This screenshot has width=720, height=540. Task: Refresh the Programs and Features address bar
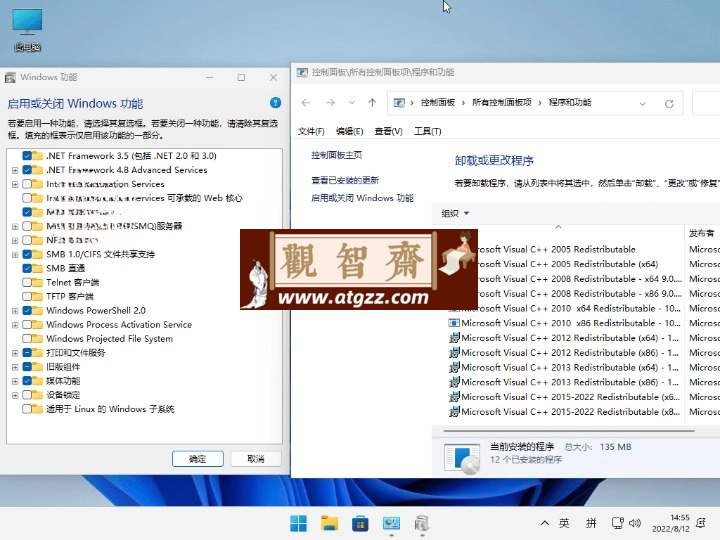669,103
